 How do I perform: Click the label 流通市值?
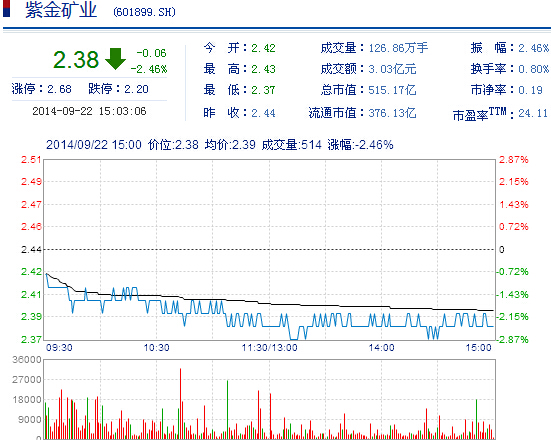[x=332, y=113]
